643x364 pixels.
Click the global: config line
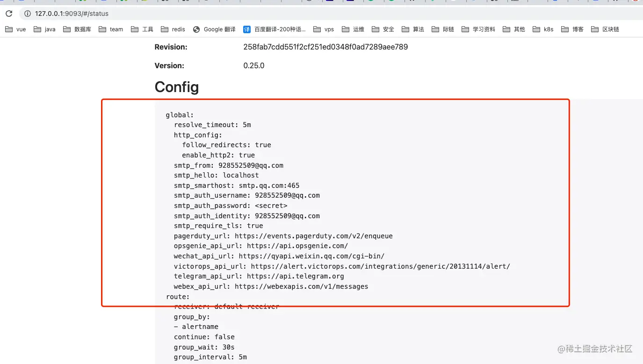pyautogui.click(x=180, y=114)
